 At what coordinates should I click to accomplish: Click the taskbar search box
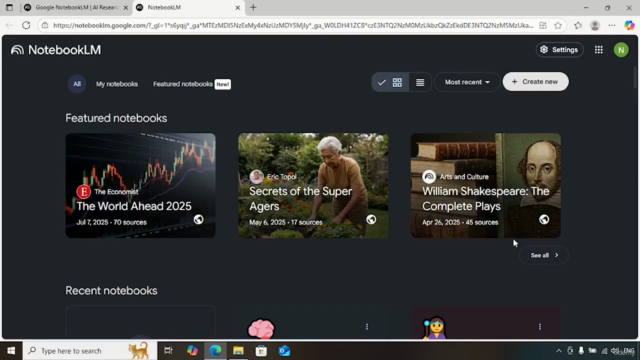pos(90,351)
